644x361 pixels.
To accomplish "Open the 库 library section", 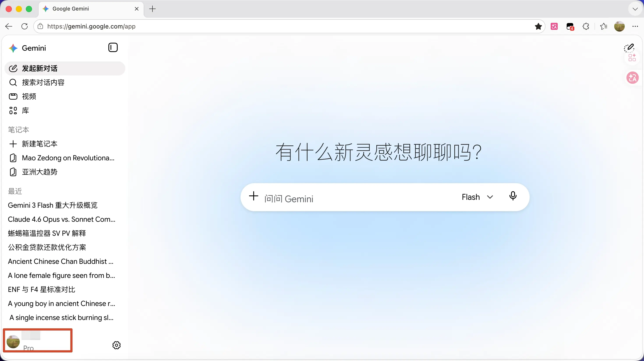I will (x=65, y=110).
